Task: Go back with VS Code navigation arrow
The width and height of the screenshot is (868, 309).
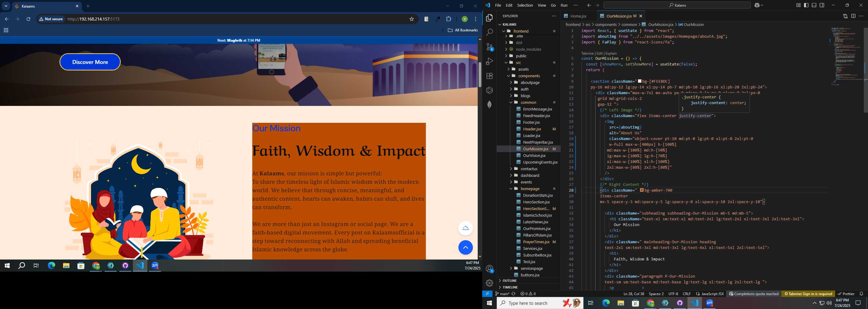Action: (589, 5)
